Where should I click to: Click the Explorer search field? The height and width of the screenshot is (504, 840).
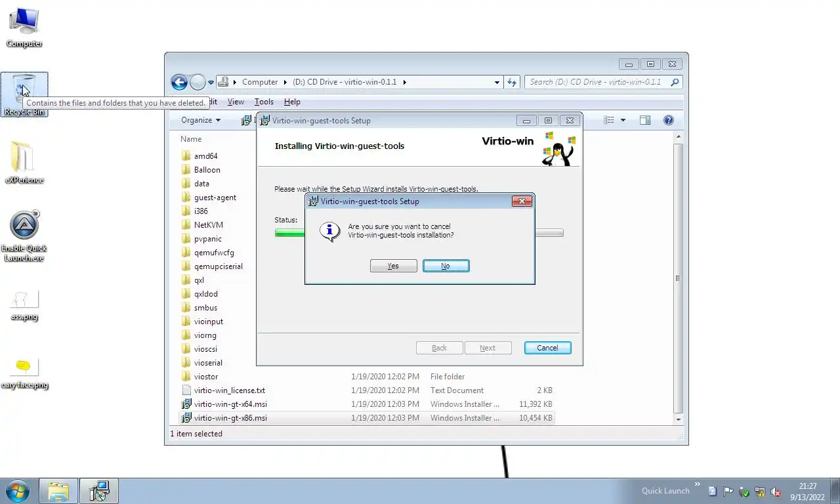(596, 82)
